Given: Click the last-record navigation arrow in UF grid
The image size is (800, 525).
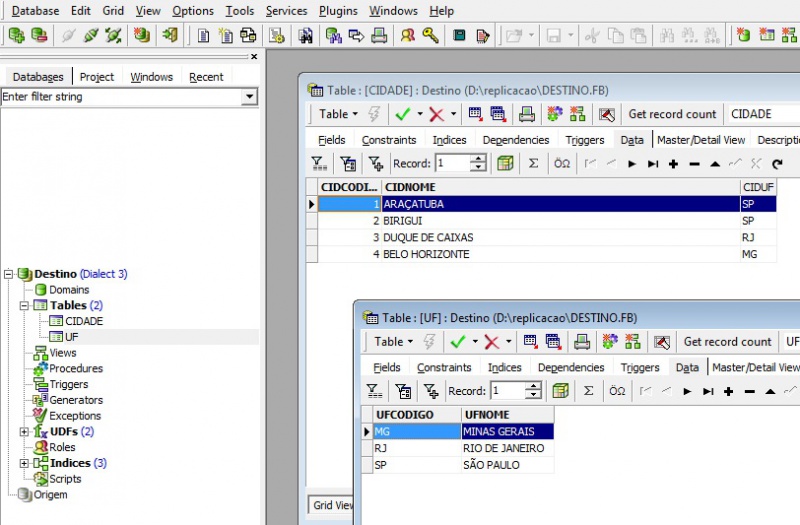Looking at the screenshot, I should click(x=708, y=391).
